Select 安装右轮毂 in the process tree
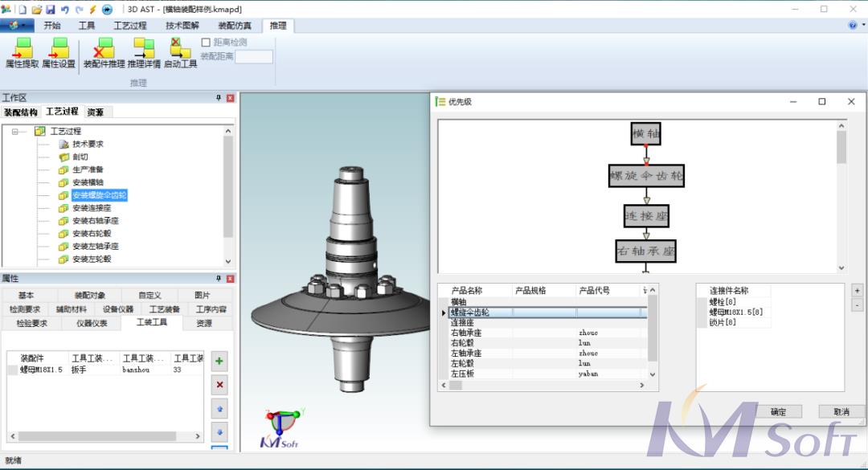This screenshot has width=868, height=470. click(x=92, y=234)
